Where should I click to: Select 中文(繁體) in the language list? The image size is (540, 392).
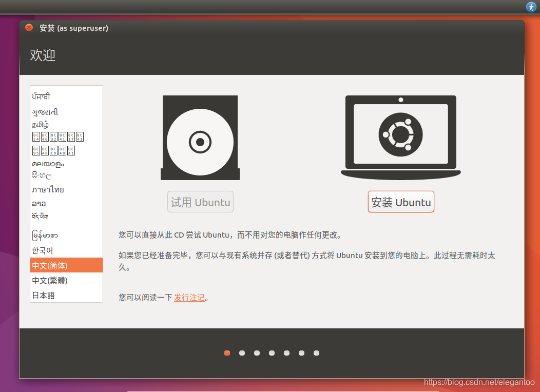(66, 281)
